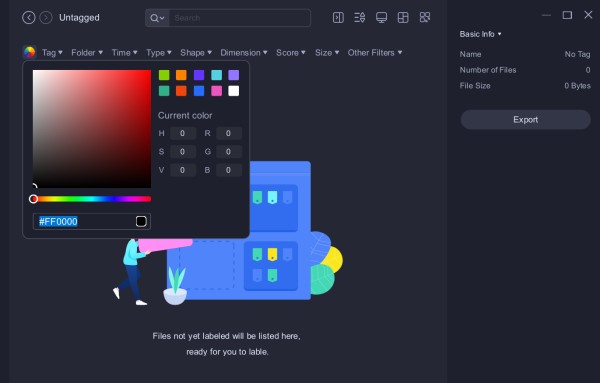Screen dimensions: 600x383
Task: Open the Other Filters menu
Action: (x=375, y=52)
